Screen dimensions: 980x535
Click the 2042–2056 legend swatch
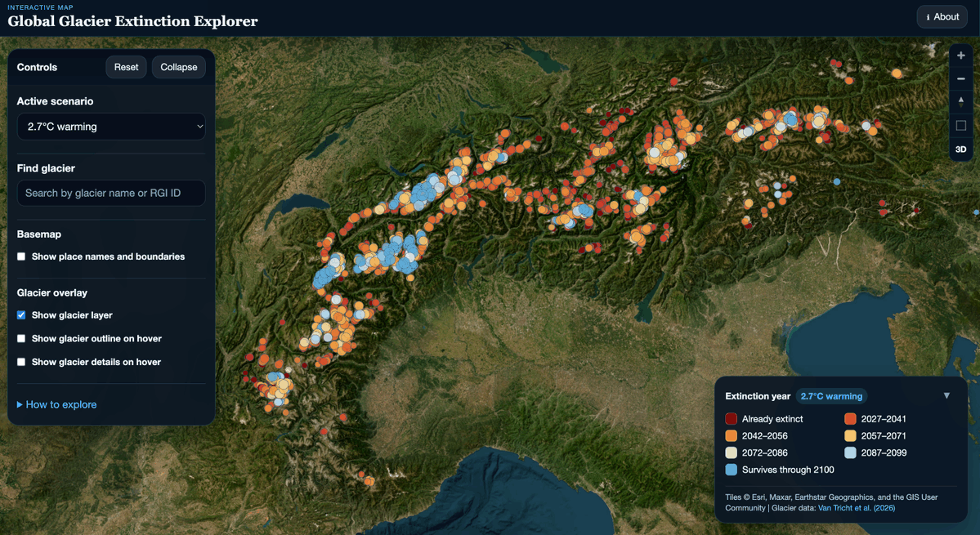(732, 435)
